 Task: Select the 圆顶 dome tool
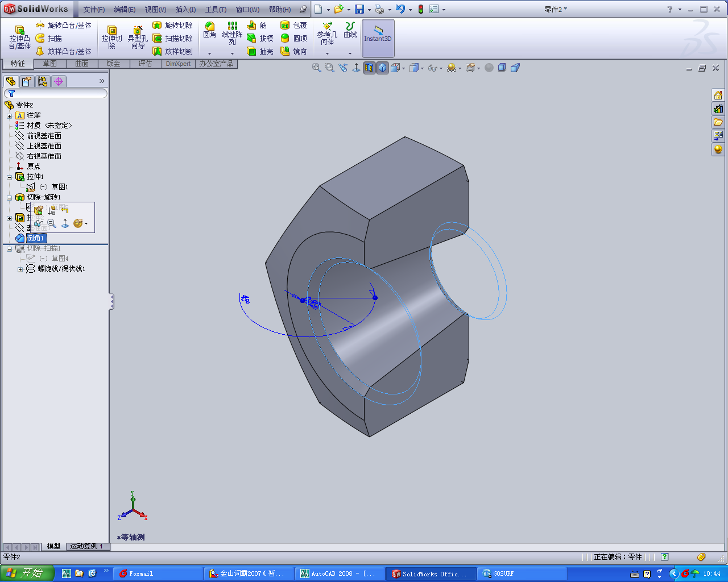[293, 39]
